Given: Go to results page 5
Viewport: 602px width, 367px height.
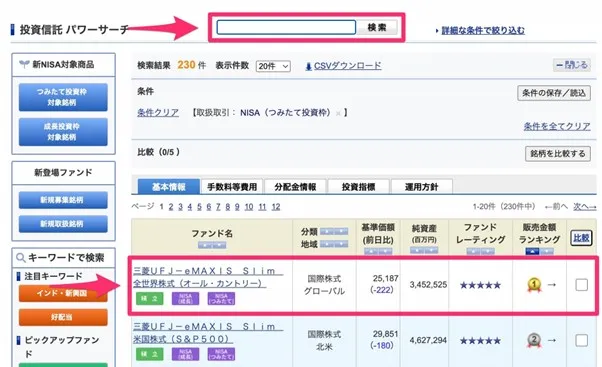Looking at the screenshot, I should click(199, 207).
